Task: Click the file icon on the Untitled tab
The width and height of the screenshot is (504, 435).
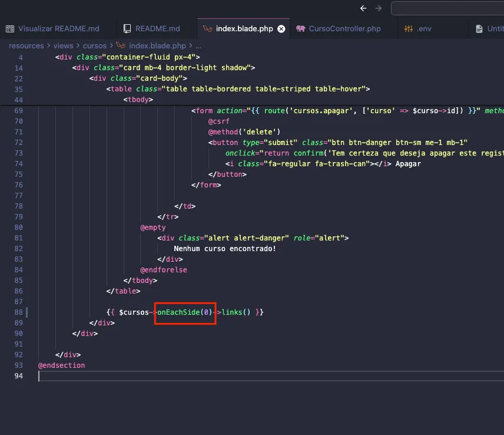Action: click(x=479, y=28)
